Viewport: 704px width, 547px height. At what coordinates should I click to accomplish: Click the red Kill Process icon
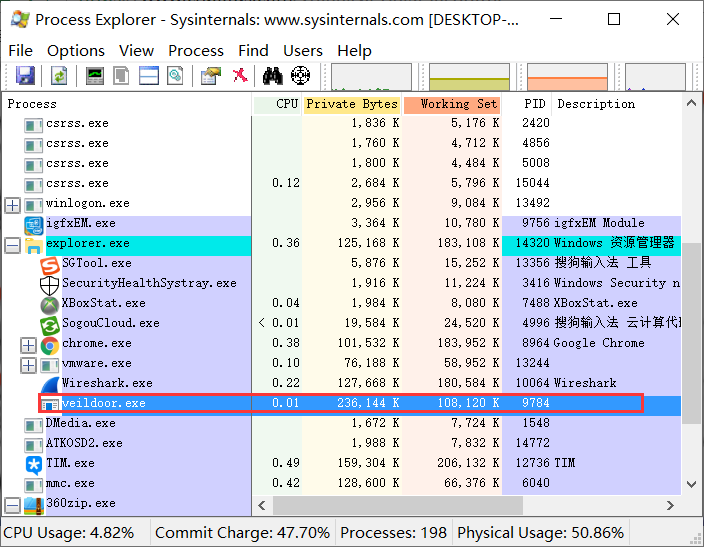pyautogui.click(x=240, y=75)
